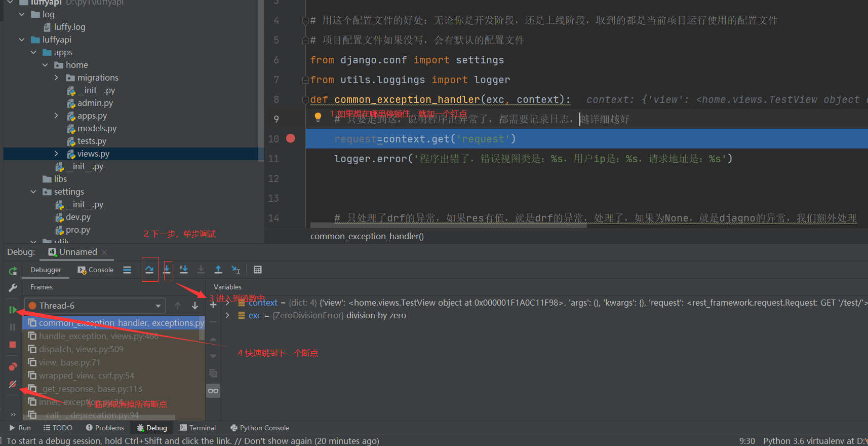This screenshot has width=868, height=446.
Task: Open the TODO tool window
Action: (58, 428)
